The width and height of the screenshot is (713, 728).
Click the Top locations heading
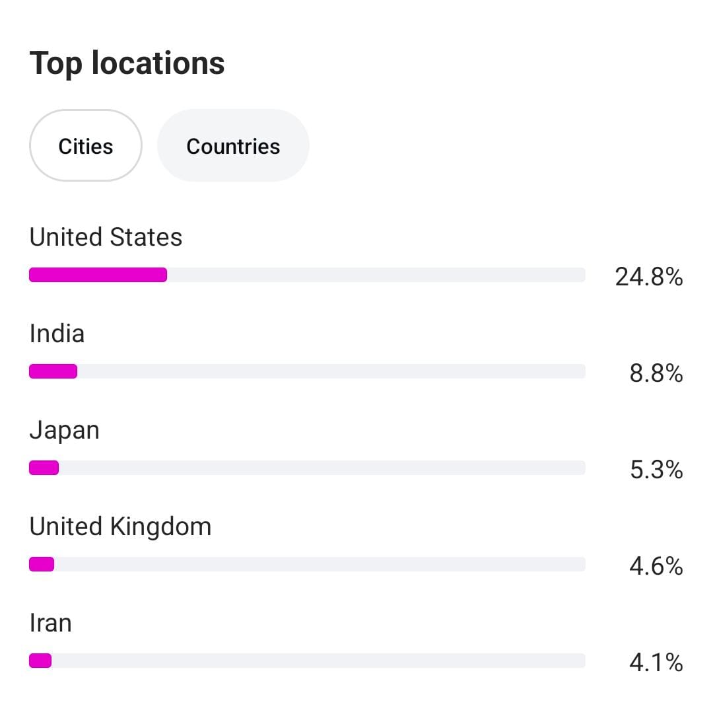(x=127, y=63)
